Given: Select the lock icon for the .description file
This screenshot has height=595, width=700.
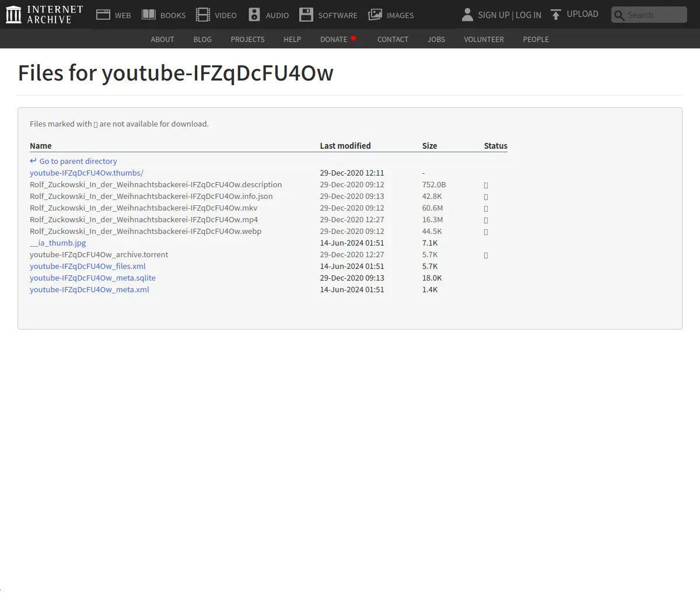Looking at the screenshot, I should [x=486, y=185].
